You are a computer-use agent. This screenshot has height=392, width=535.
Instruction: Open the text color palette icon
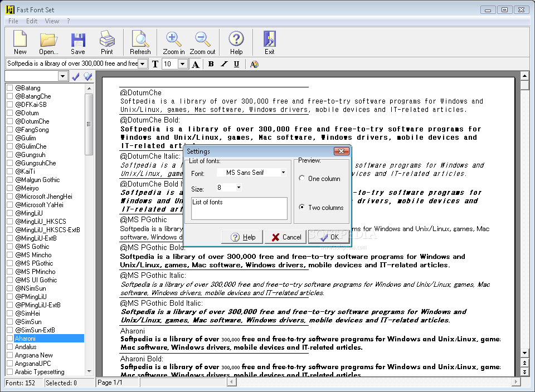[254, 64]
